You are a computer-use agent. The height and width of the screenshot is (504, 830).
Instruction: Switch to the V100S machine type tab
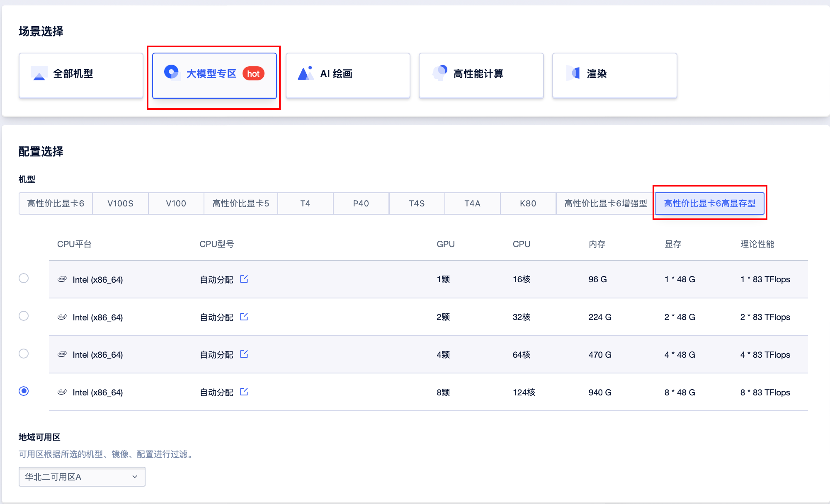pos(120,204)
